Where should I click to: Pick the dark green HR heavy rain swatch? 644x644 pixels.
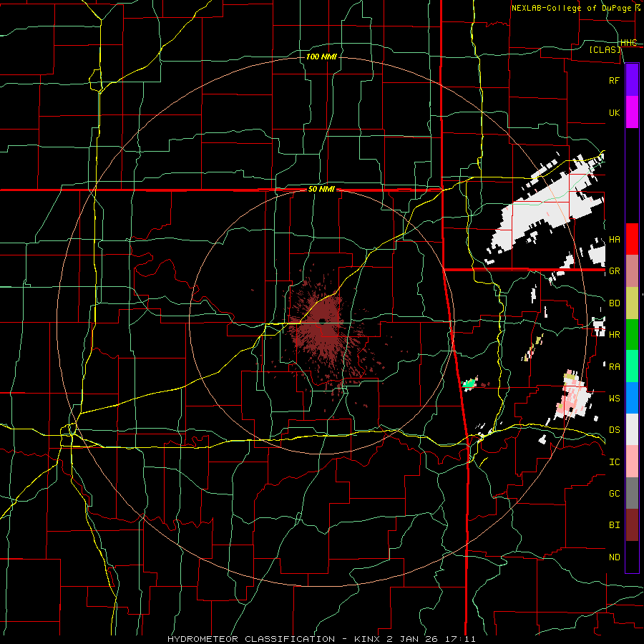tap(632, 335)
